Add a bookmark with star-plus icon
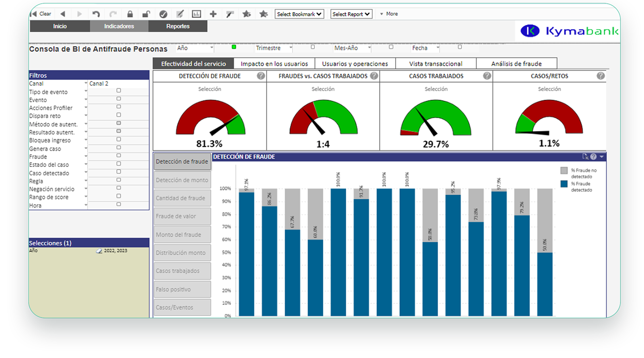644x358 pixels. coord(247,14)
